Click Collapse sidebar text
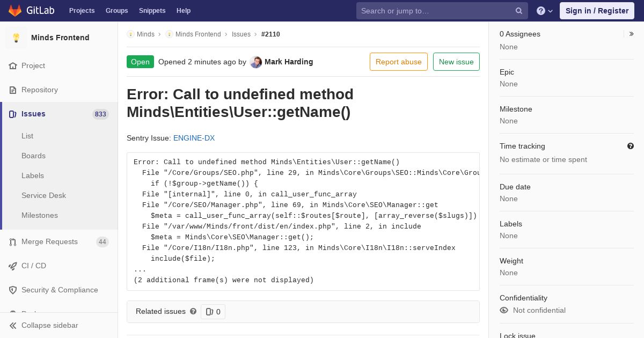644x338 pixels. pyautogui.click(x=49, y=325)
